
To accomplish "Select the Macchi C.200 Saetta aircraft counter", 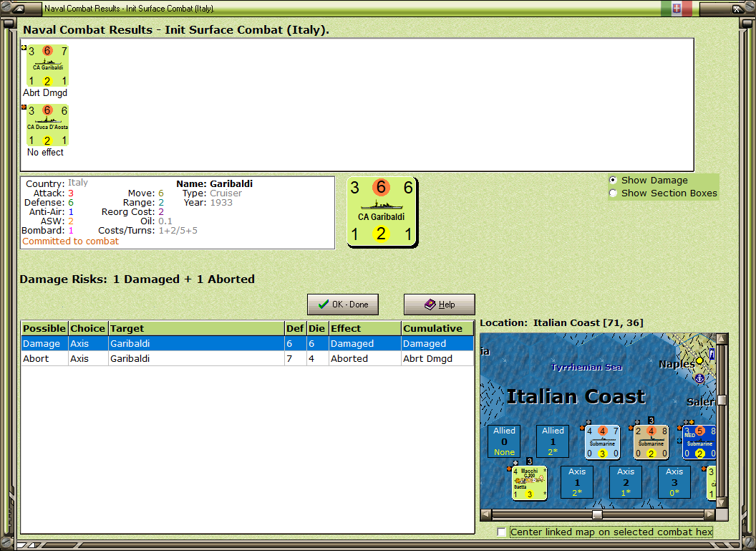I will pyautogui.click(x=529, y=482).
